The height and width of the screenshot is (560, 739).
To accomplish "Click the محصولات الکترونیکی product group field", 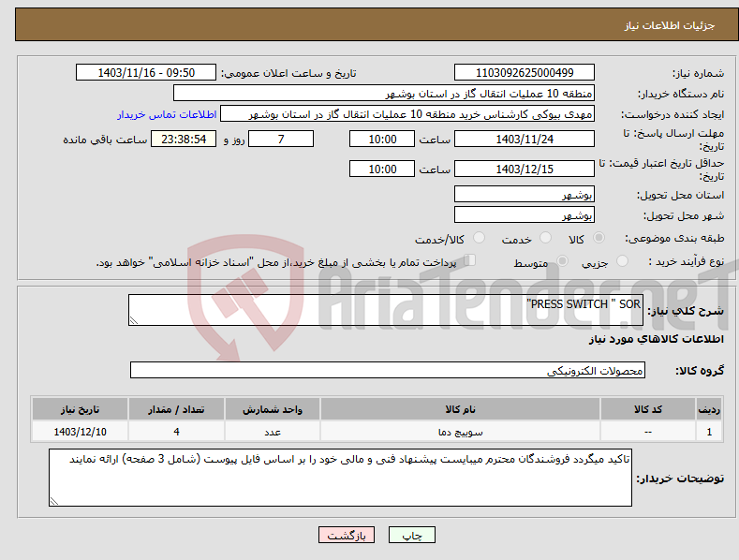I will (388, 370).
